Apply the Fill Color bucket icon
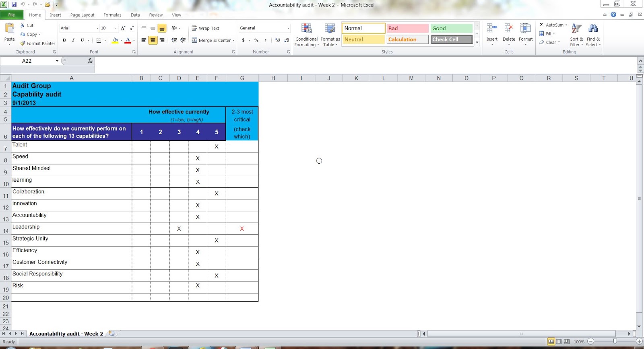Screen dimensions: 644x349 point(115,40)
